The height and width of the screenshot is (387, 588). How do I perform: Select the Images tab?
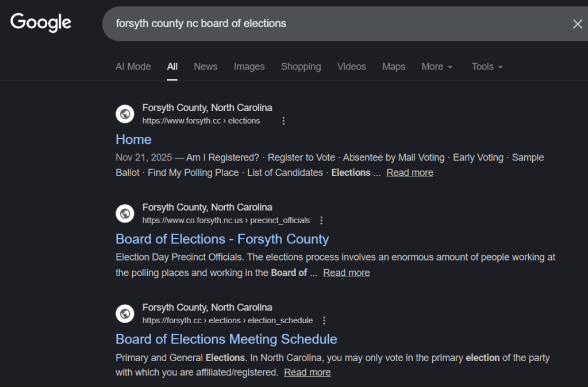click(x=249, y=67)
